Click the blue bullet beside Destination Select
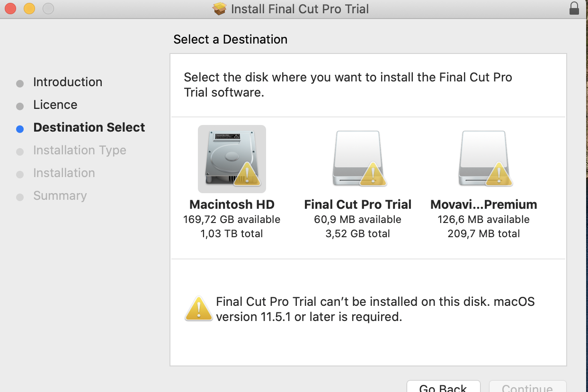 20,129
